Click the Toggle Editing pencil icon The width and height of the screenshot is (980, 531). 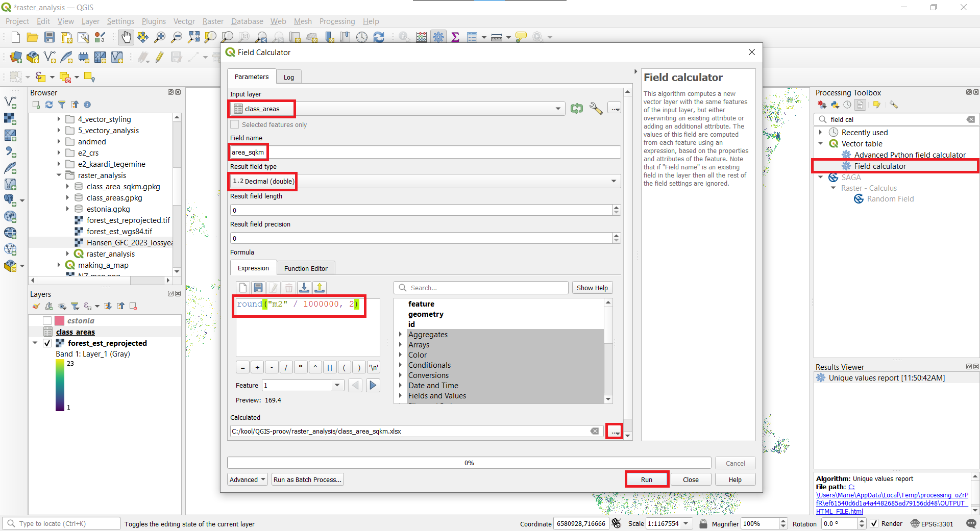pyautogui.click(x=160, y=57)
